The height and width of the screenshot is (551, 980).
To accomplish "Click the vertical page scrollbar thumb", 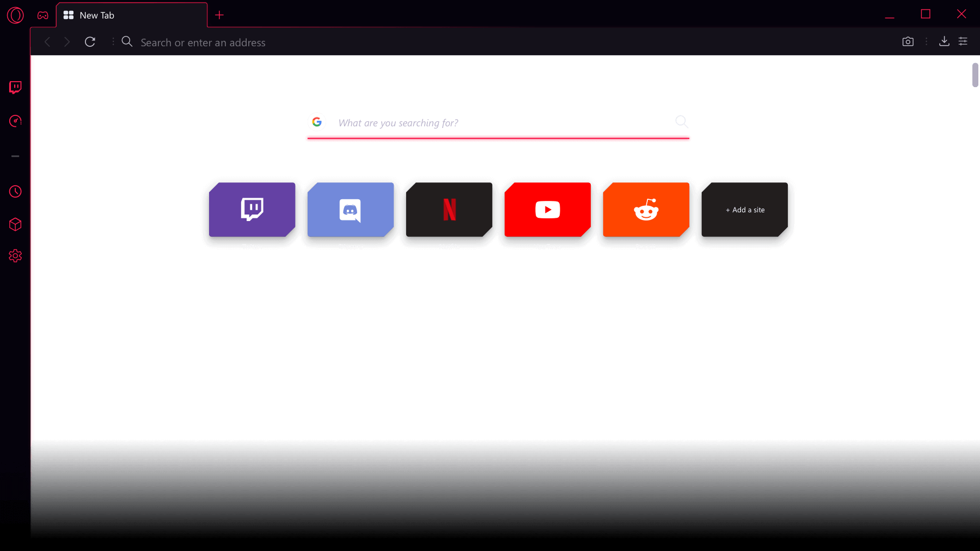I will coord(975,75).
